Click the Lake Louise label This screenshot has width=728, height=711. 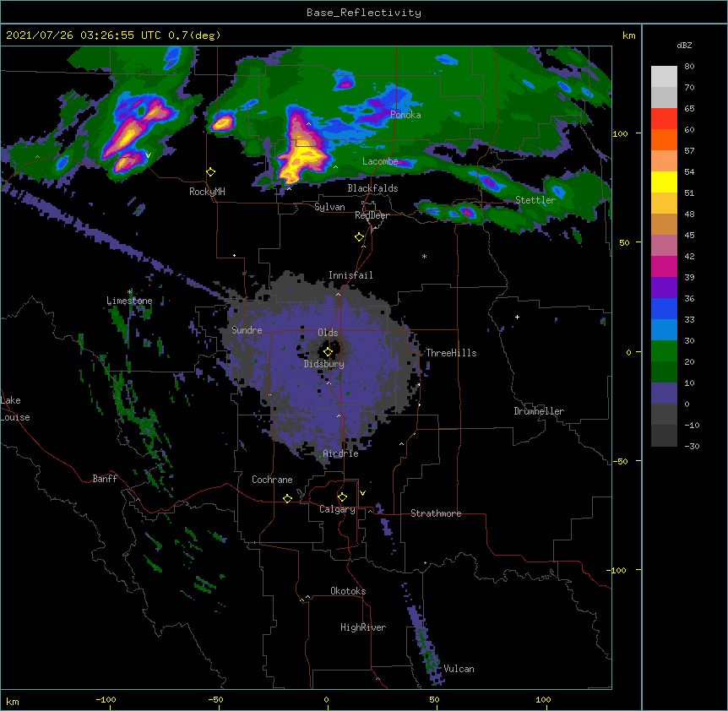15,409
